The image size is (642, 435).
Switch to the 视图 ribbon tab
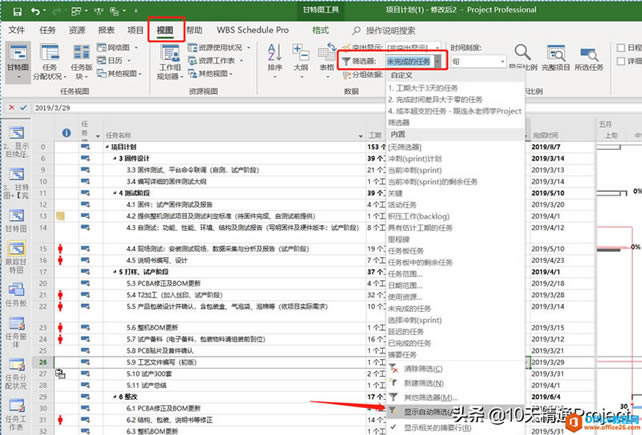(x=163, y=31)
